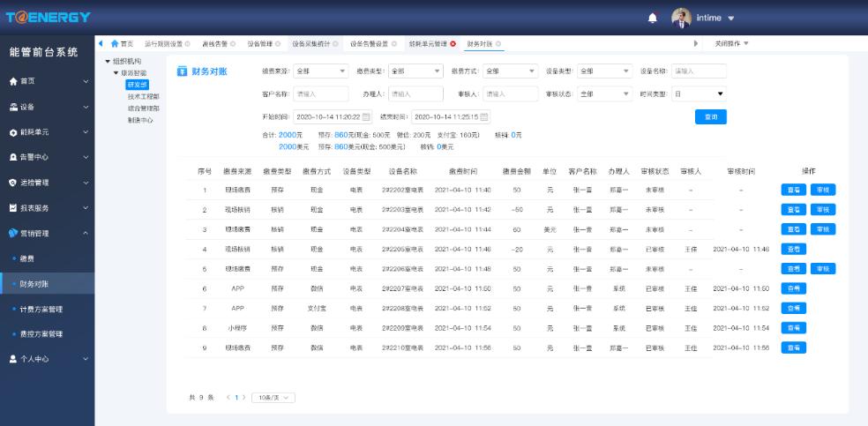Close the 能耗单元管理 tab via red icon
The image size is (868, 426).
[x=453, y=44]
